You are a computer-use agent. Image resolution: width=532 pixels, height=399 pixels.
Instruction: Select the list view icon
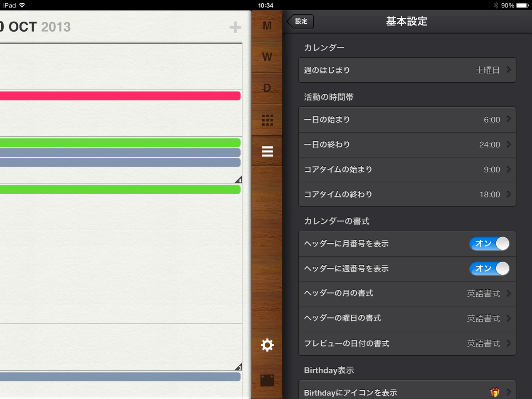point(267,152)
